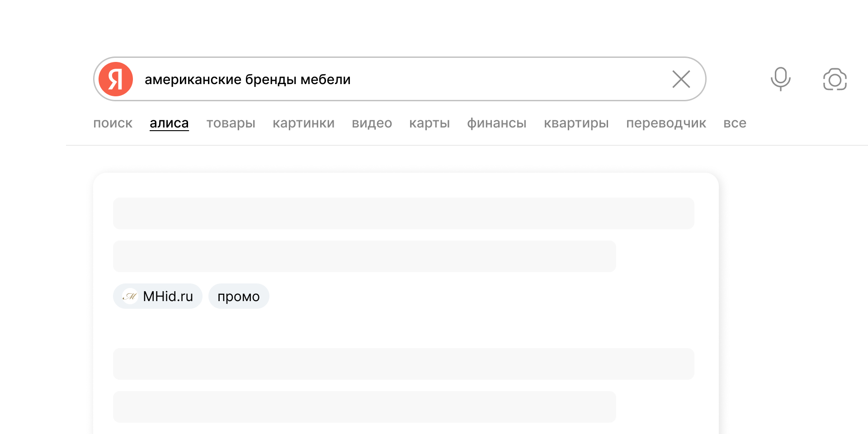Switch to the поиск tab

[x=113, y=123]
